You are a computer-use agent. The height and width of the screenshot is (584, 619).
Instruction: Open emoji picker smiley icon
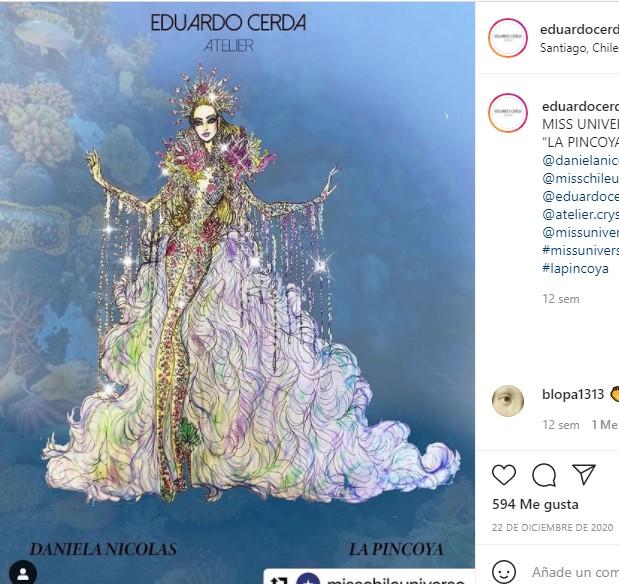point(504,572)
